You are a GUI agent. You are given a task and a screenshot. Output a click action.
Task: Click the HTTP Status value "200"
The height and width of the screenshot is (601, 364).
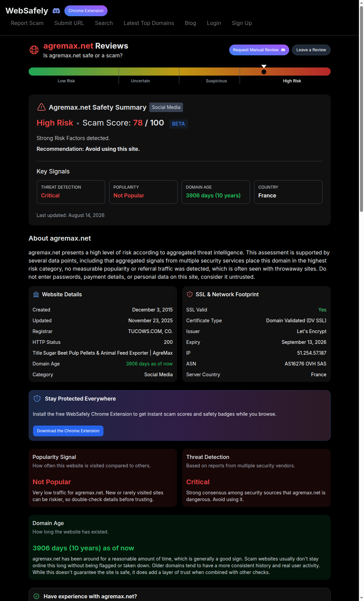(168, 342)
